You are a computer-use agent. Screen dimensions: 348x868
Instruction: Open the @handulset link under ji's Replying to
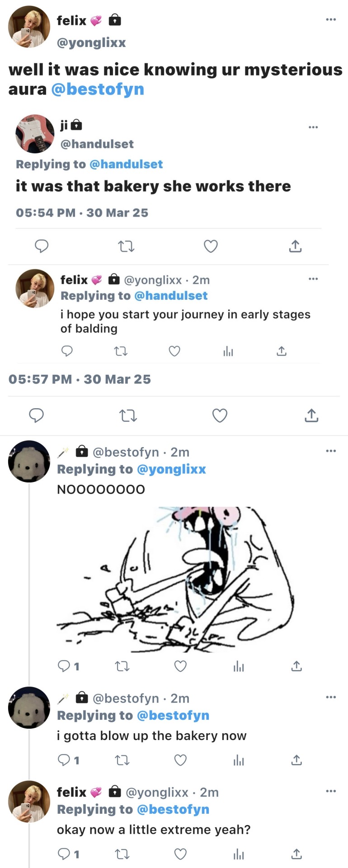[126, 164]
